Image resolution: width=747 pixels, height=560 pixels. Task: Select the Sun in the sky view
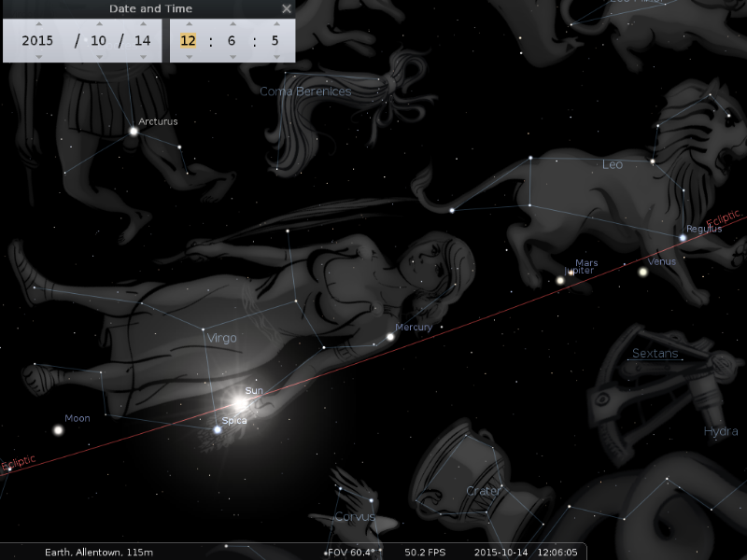(240, 404)
